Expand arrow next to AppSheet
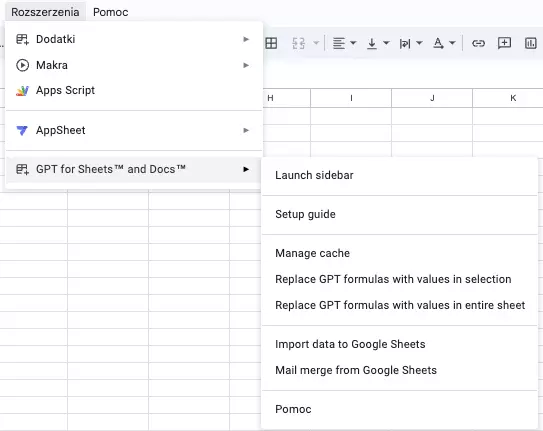The image size is (543, 431). point(246,130)
